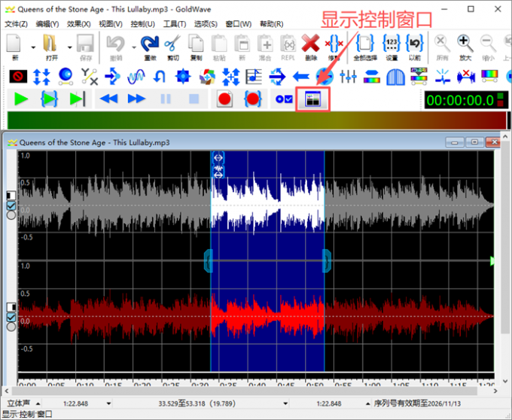Viewport: 512px width, 420px height.
Task: Expand the undo history dropdown arrow
Action: coord(134,47)
